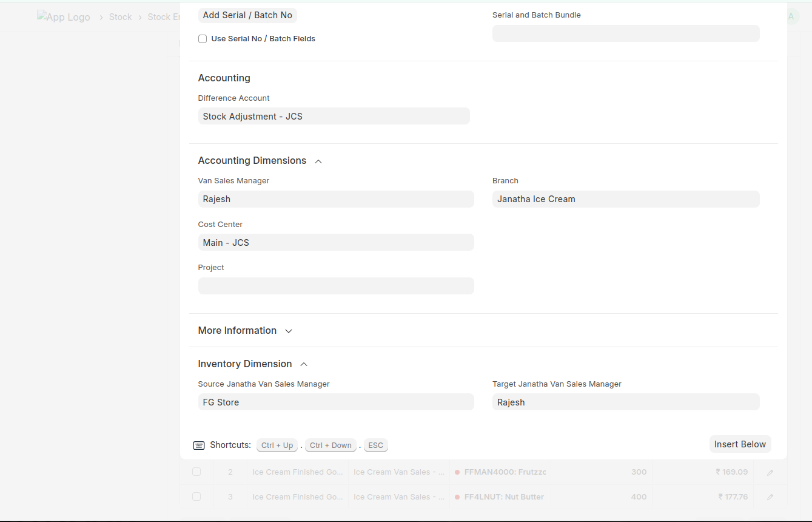
Task: Click the empty Project field
Action: [x=335, y=286]
